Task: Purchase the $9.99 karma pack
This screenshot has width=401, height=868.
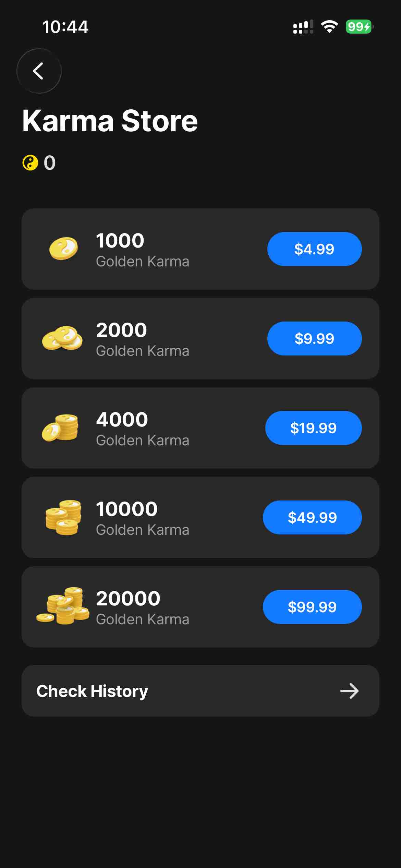Action: click(x=314, y=339)
